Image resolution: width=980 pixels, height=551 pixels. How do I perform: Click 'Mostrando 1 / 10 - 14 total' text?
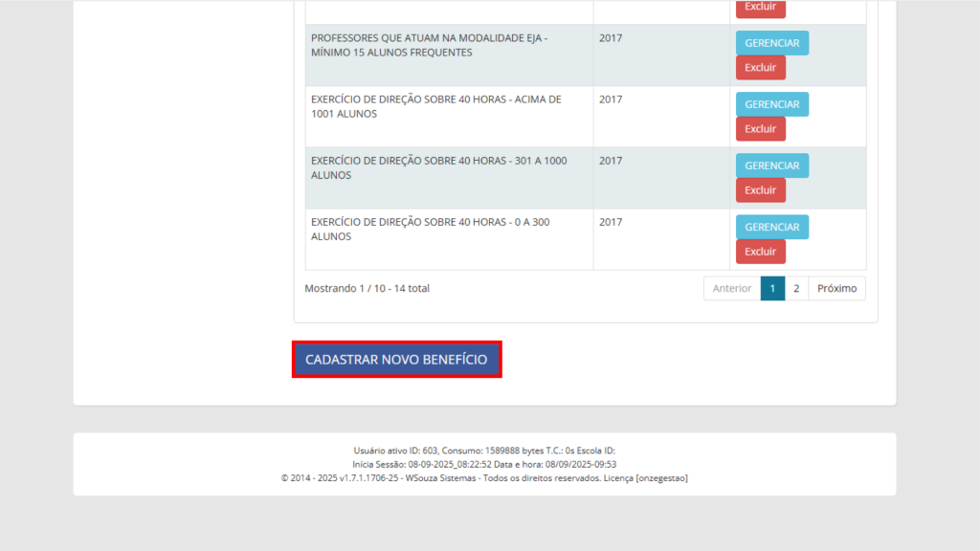coord(367,288)
